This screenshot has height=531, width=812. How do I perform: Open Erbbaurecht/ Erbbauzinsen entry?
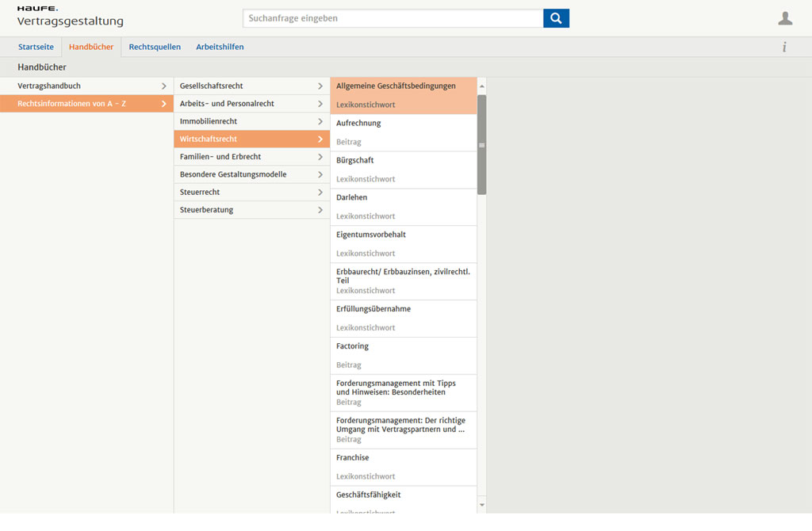pos(404,281)
